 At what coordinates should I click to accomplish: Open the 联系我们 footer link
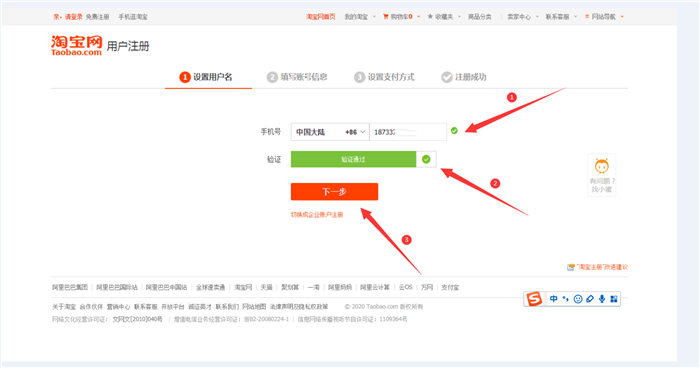[x=227, y=307]
